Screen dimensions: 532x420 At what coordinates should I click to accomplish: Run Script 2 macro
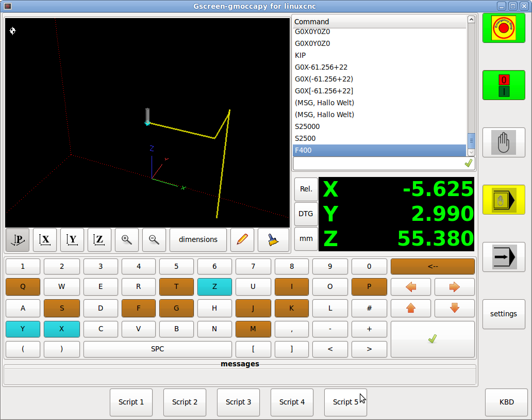(x=185, y=402)
